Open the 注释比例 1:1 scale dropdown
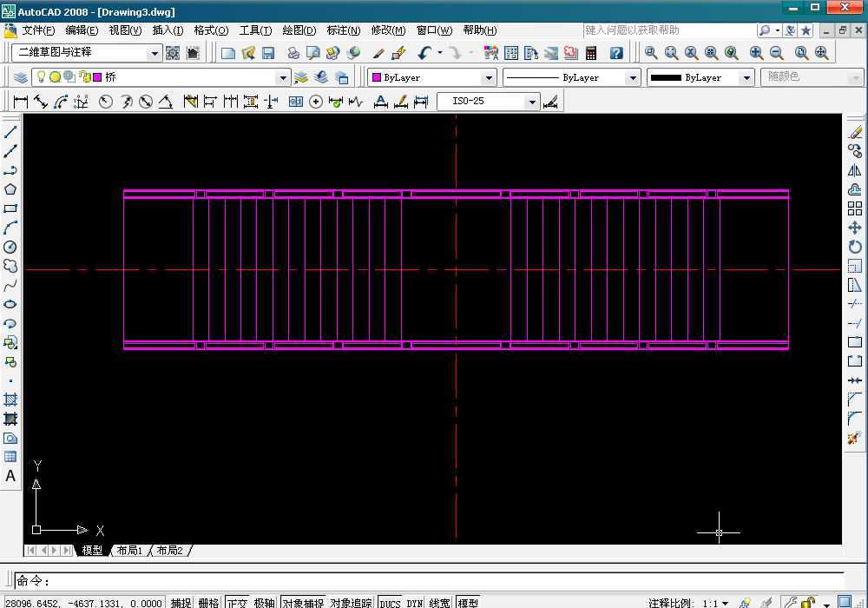Image resolution: width=868 pixels, height=608 pixels. click(x=715, y=603)
